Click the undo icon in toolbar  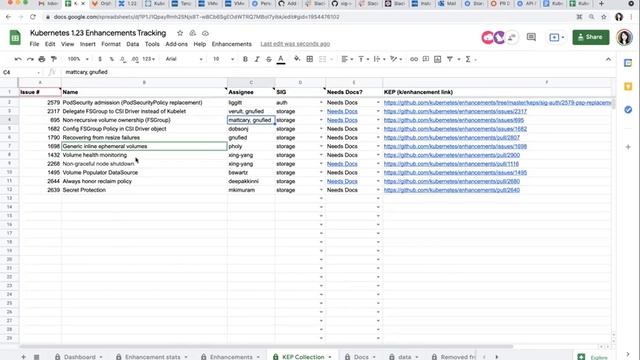pos(18,59)
